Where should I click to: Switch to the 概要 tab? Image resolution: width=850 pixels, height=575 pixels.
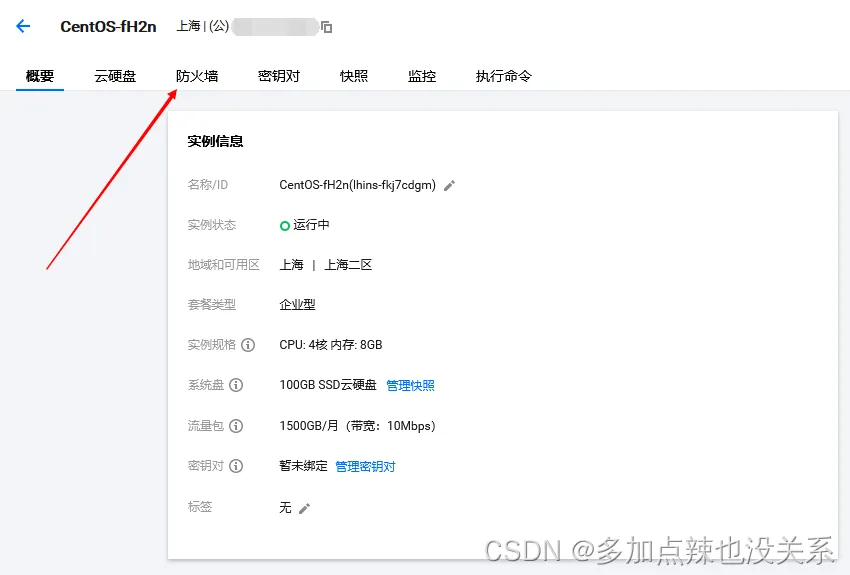pos(40,76)
